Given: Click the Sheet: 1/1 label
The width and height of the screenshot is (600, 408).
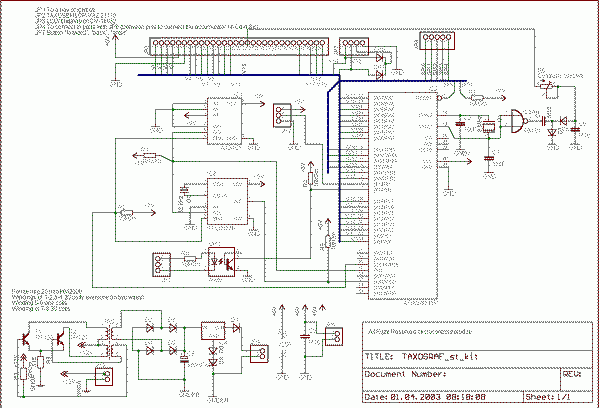Looking at the screenshot, I should click(x=548, y=397).
